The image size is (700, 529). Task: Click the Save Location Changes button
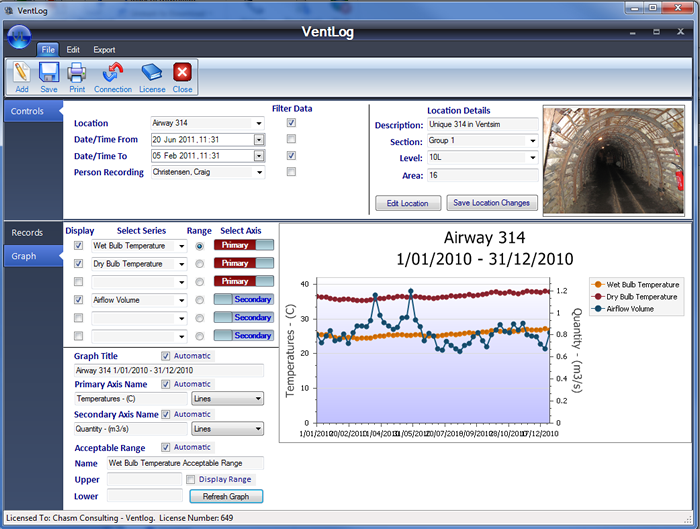coord(492,203)
